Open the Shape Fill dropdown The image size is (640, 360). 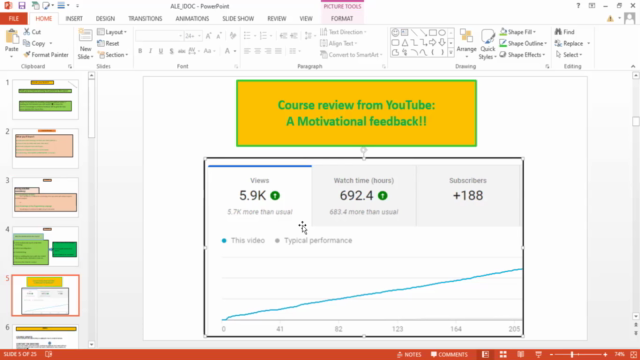pyautogui.click(x=518, y=32)
